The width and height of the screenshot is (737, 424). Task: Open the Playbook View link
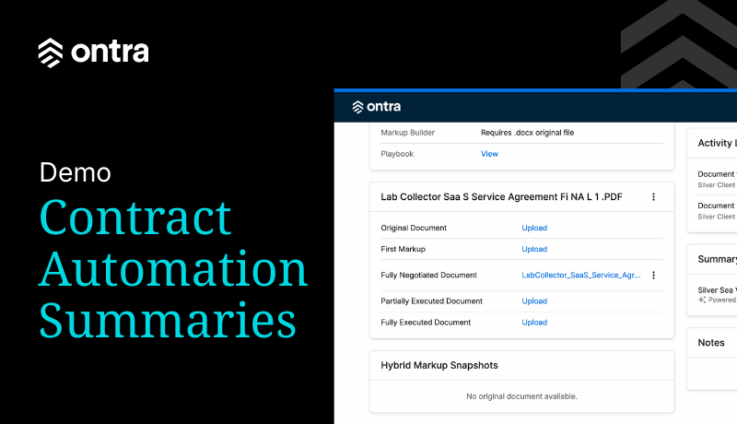[489, 154]
